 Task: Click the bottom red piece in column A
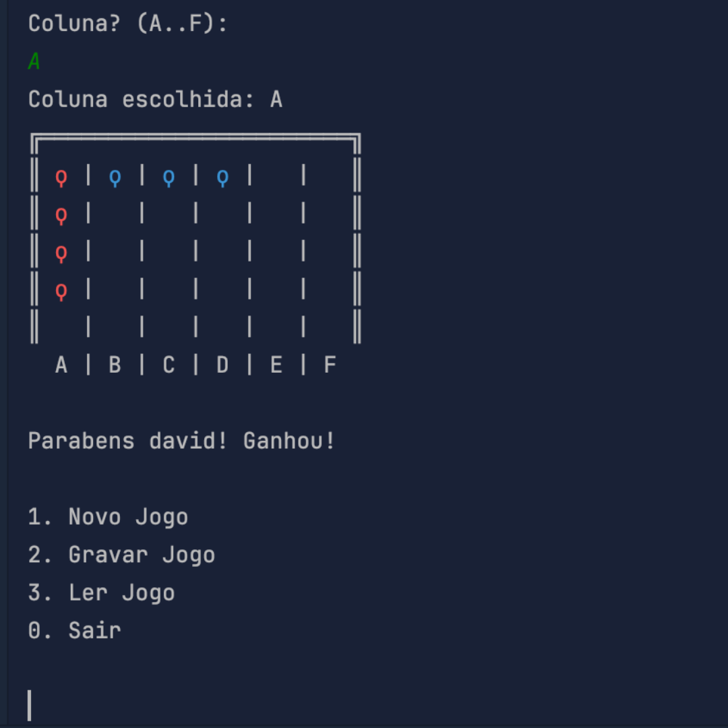61,292
